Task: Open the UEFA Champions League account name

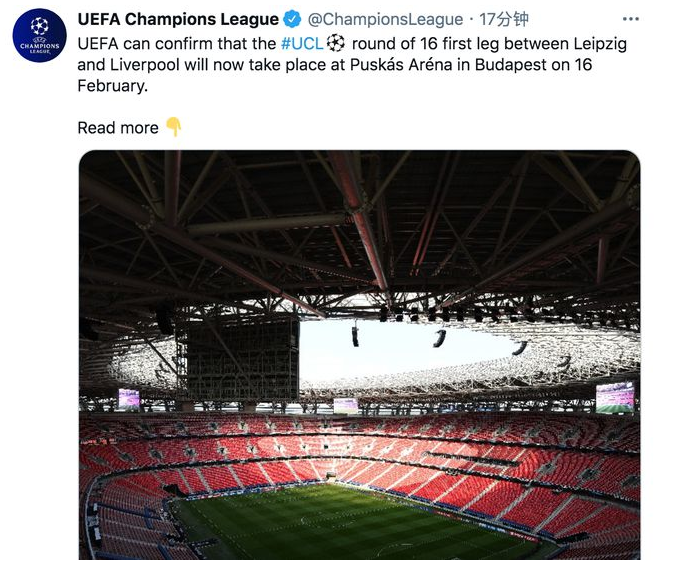Action: pos(178,19)
